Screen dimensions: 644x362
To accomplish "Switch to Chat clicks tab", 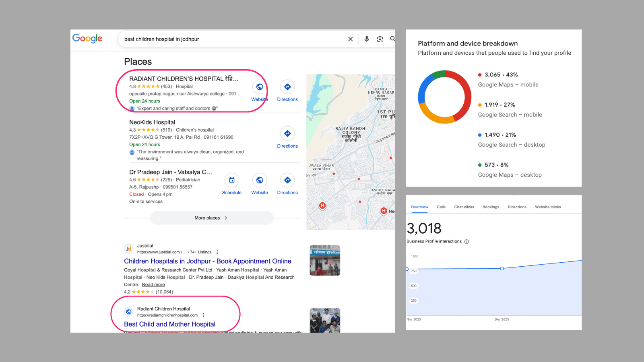I will tap(464, 207).
